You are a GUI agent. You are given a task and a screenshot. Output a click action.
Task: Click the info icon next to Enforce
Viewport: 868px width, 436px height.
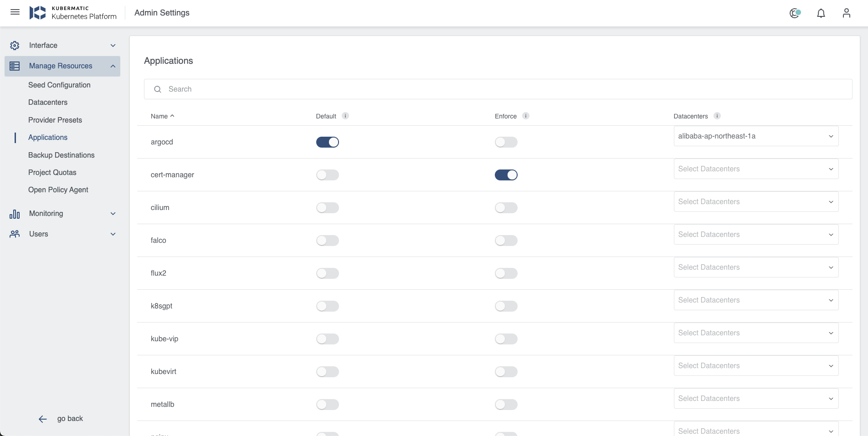525,116
